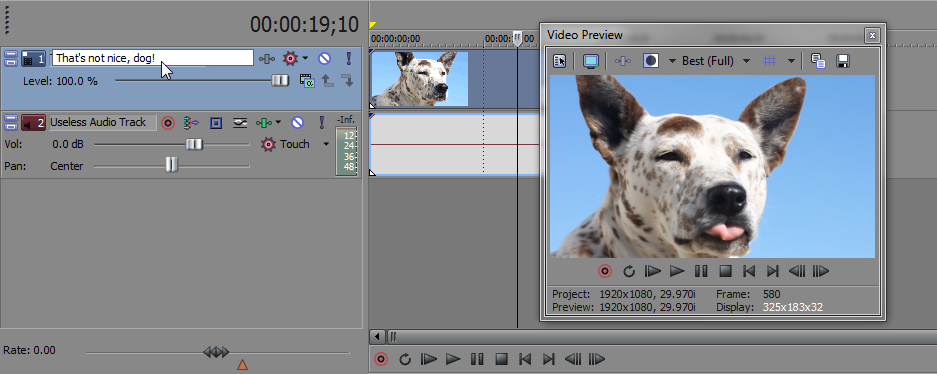Click Make Compositing Parent up-arrow icon
937x374 pixels.
pyautogui.click(x=327, y=81)
